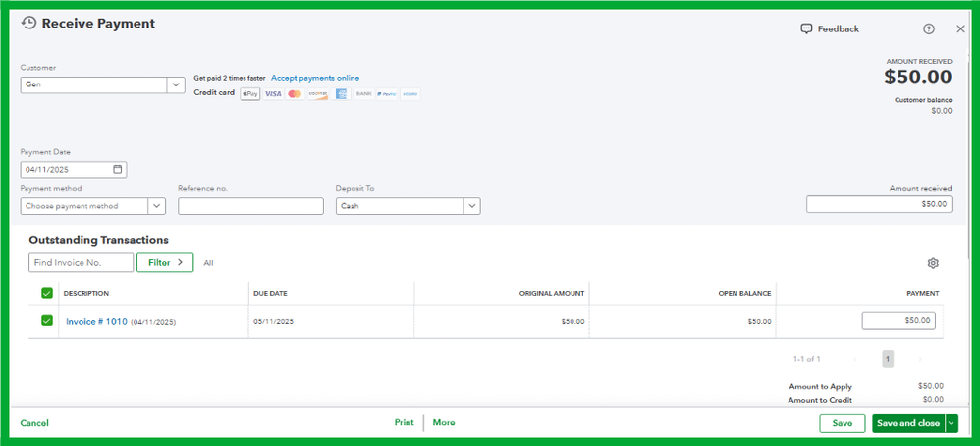Screen dimensions: 980x446
Task: Open the Save and close options arrow
Action: click(x=952, y=423)
